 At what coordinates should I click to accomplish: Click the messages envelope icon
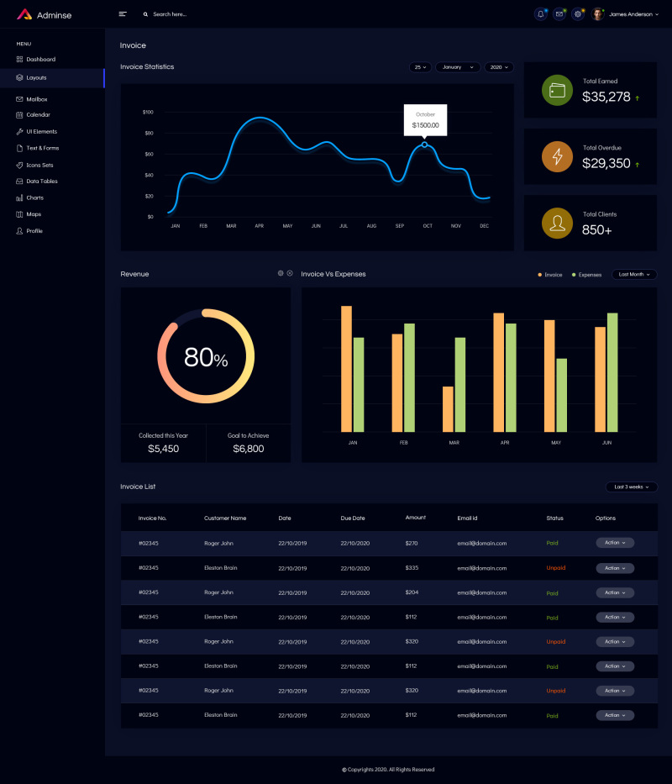pyautogui.click(x=559, y=13)
